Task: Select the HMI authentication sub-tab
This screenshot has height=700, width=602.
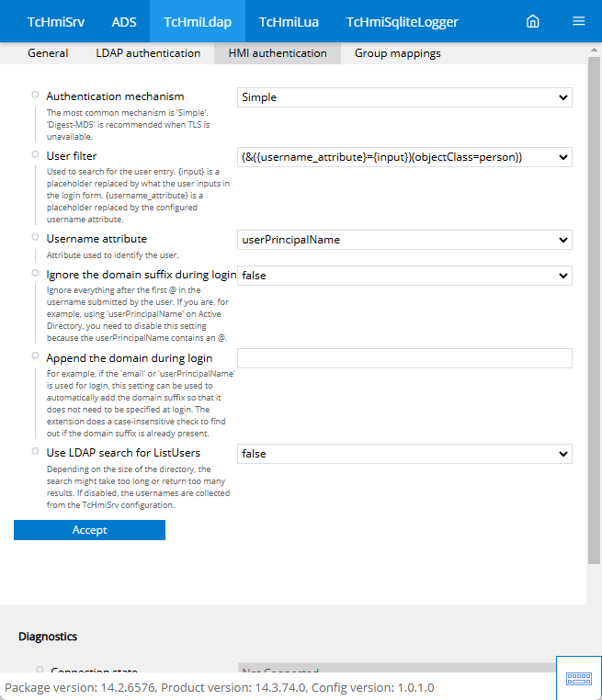Action: [x=278, y=53]
